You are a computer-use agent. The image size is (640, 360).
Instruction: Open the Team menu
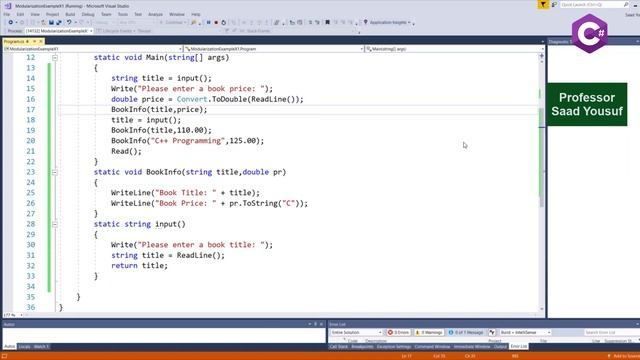[x=106, y=14]
